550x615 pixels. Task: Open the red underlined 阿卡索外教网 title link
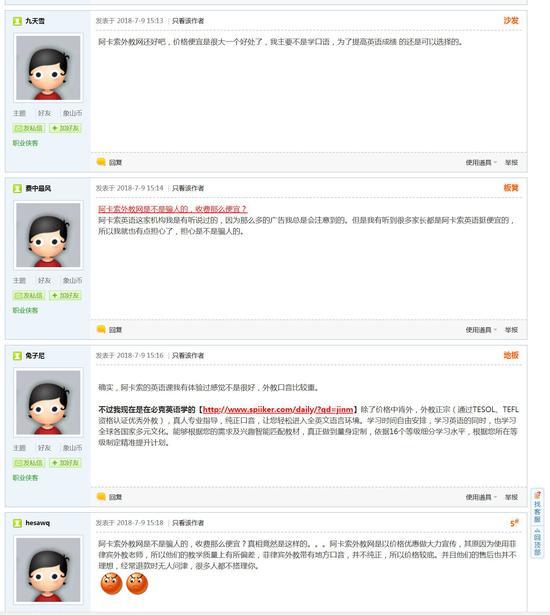pos(173,209)
